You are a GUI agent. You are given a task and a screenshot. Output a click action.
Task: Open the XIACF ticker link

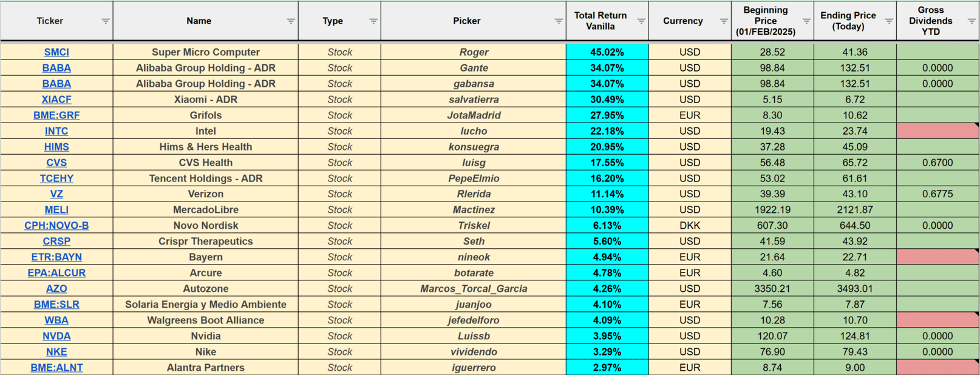(x=56, y=100)
